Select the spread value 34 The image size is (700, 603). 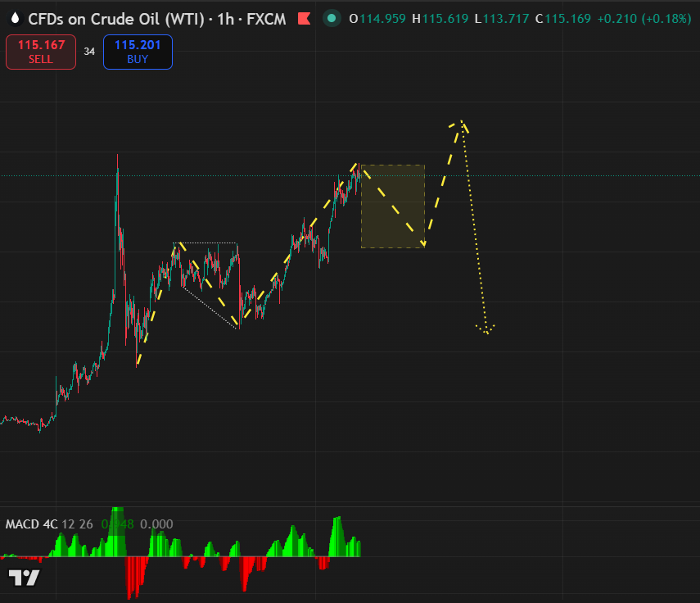pos(89,52)
